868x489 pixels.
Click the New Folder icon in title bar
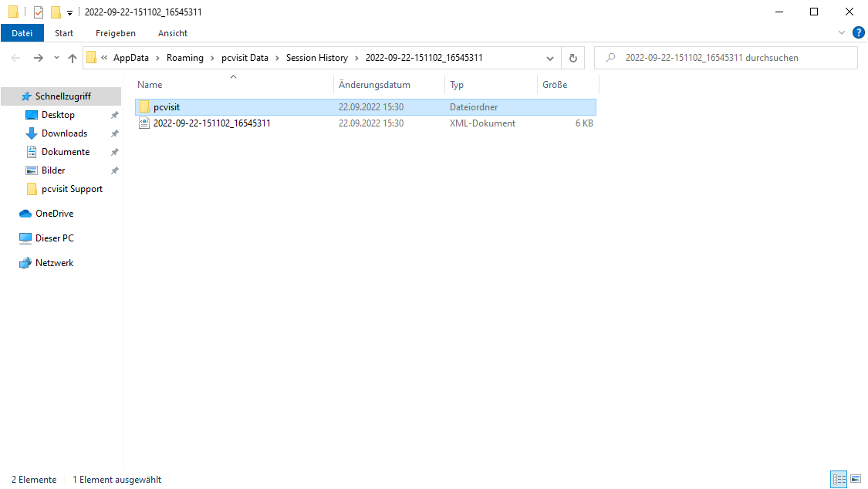(56, 12)
